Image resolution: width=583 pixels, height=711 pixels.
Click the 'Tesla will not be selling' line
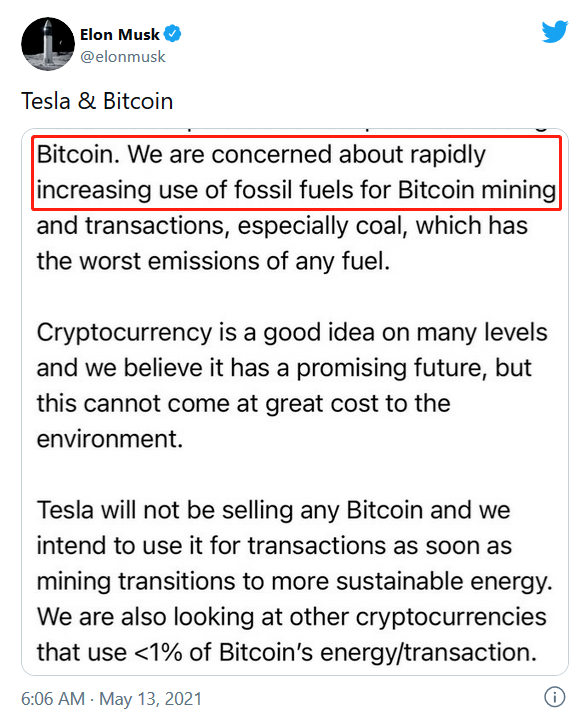(x=273, y=511)
